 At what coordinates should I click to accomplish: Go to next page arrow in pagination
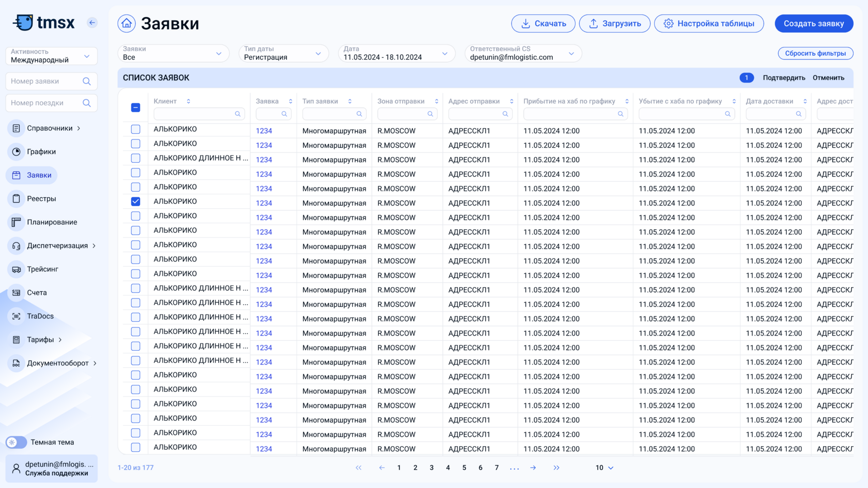533,468
